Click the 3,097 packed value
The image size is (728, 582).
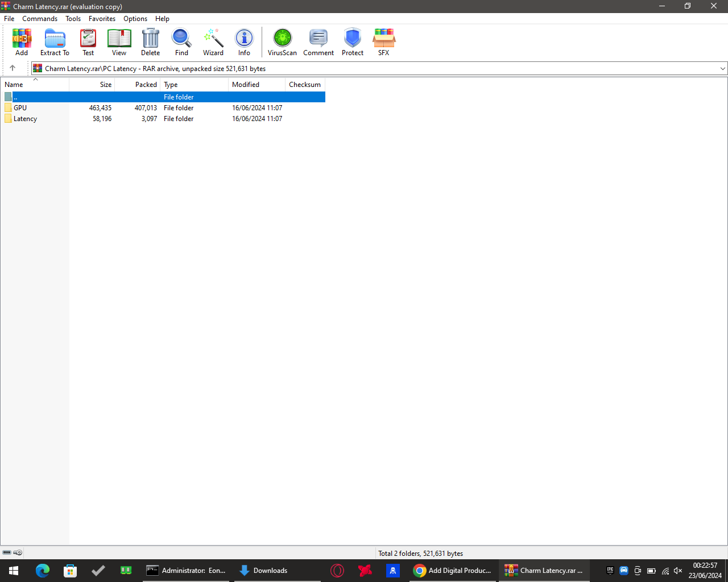pyautogui.click(x=150, y=119)
